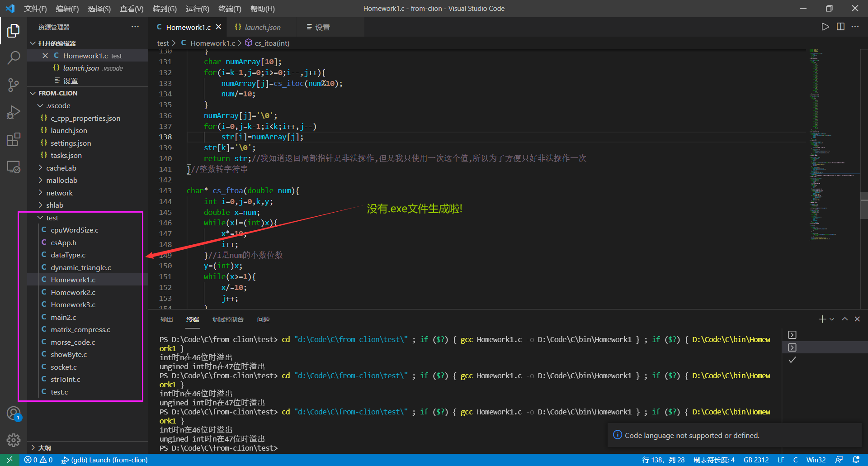This screenshot has width=868, height=466.
Task: Open the terminal profile dropdown arrow
Action: coord(832,319)
